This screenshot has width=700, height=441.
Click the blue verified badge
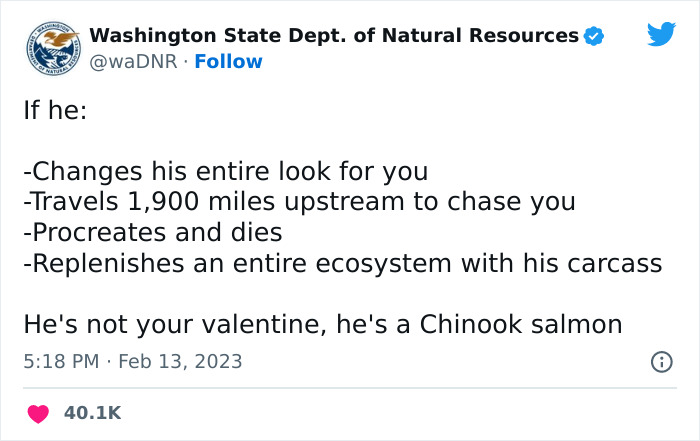[x=594, y=36]
